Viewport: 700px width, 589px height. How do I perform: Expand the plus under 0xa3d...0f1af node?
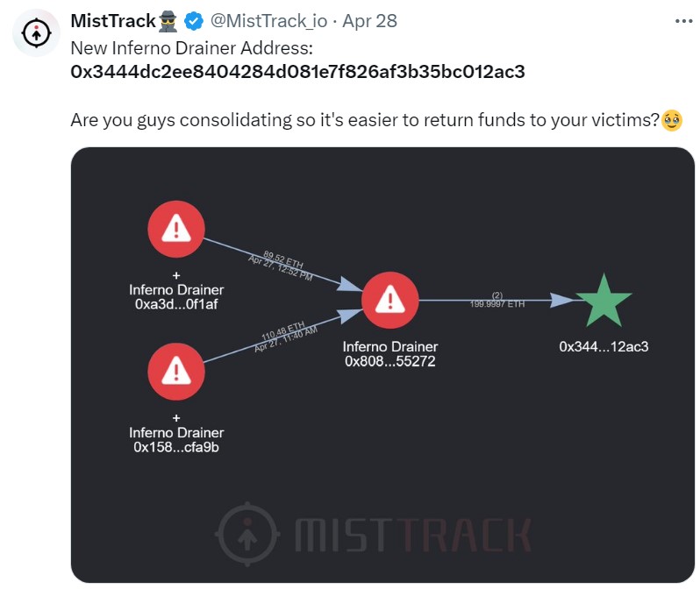[176, 275]
